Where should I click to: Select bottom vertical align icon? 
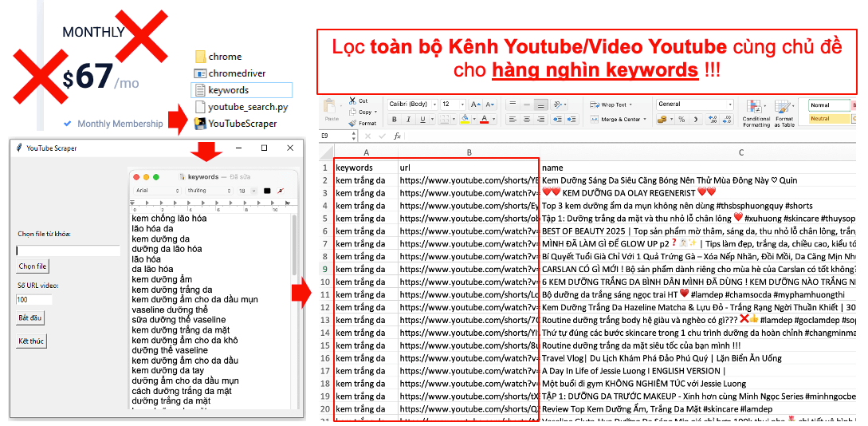tap(541, 104)
